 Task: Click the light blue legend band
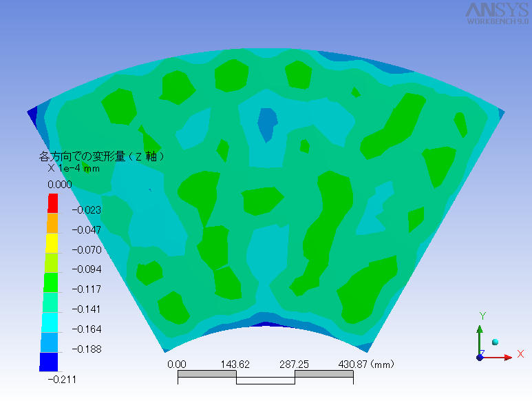pyautogui.click(x=49, y=342)
